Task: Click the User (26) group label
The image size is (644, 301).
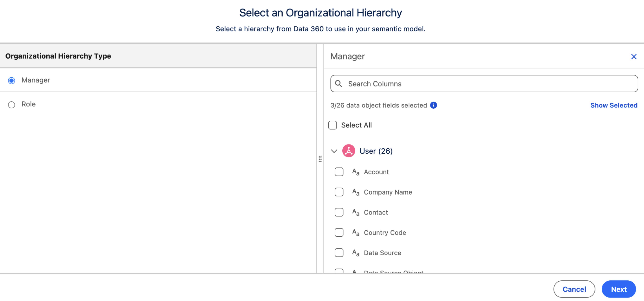Action: pos(376,151)
